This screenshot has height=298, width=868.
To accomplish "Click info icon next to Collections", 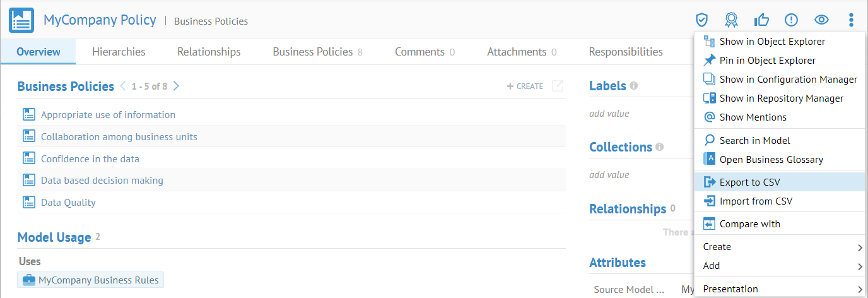I will point(659,147).
